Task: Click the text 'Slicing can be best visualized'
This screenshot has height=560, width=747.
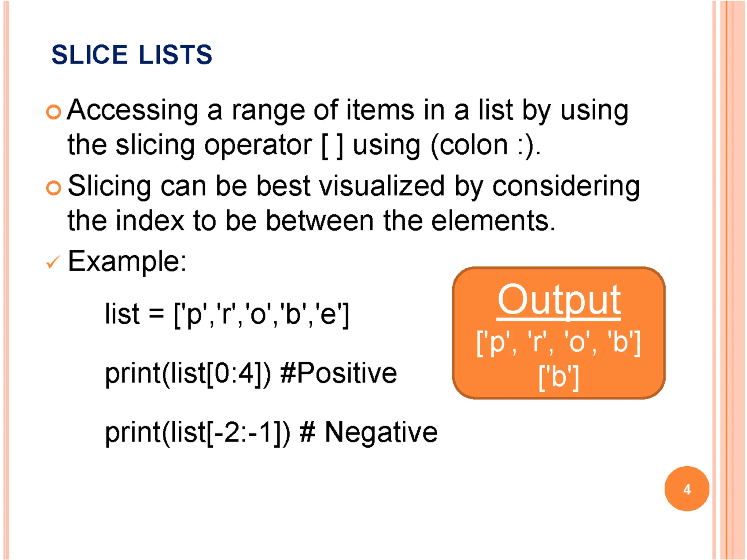Action: tap(255, 186)
